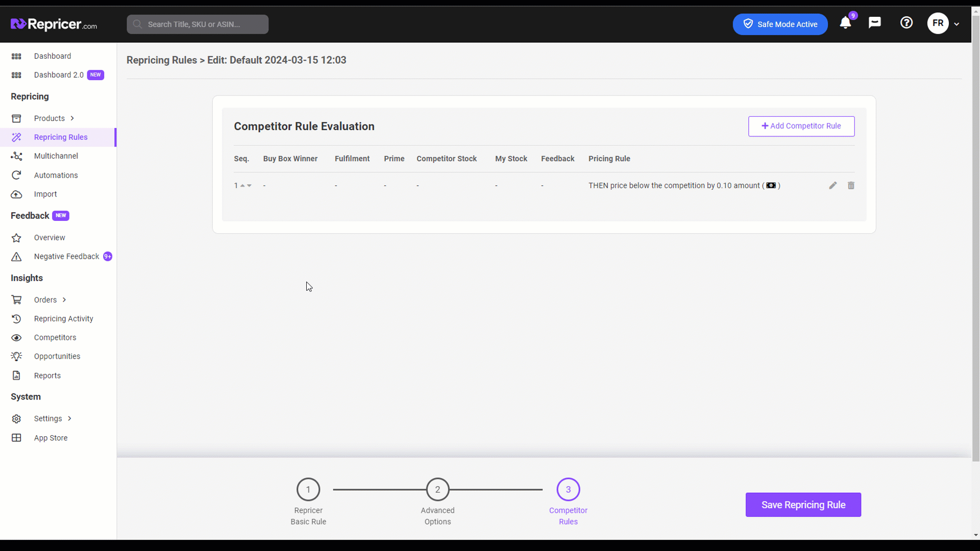Image resolution: width=980 pixels, height=551 pixels.
Task: Click the Pricing Rule column header
Action: [x=609, y=159]
